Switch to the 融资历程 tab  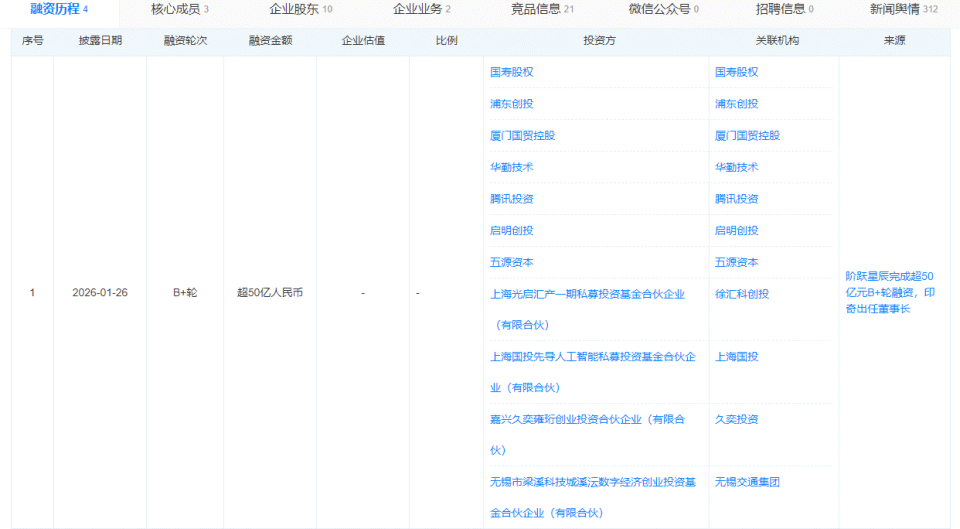(59, 9)
